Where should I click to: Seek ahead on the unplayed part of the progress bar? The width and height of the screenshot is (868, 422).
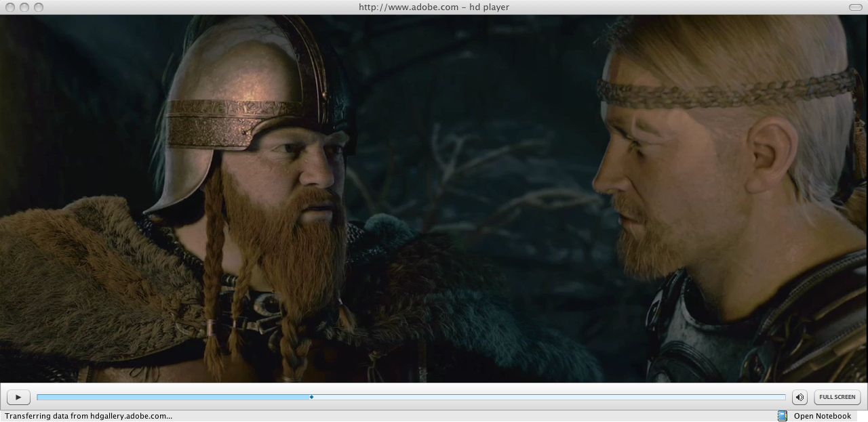point(549,397)
